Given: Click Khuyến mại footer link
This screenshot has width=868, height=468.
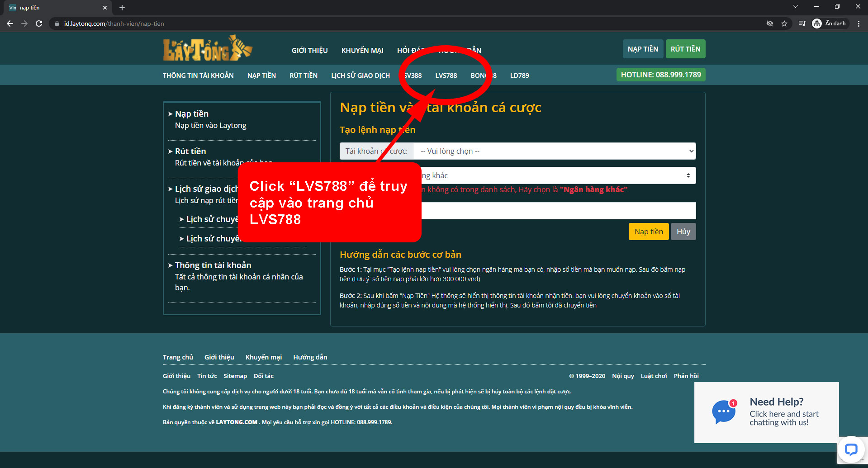Looking at the screenshot, I should click(x=264, y=357).
